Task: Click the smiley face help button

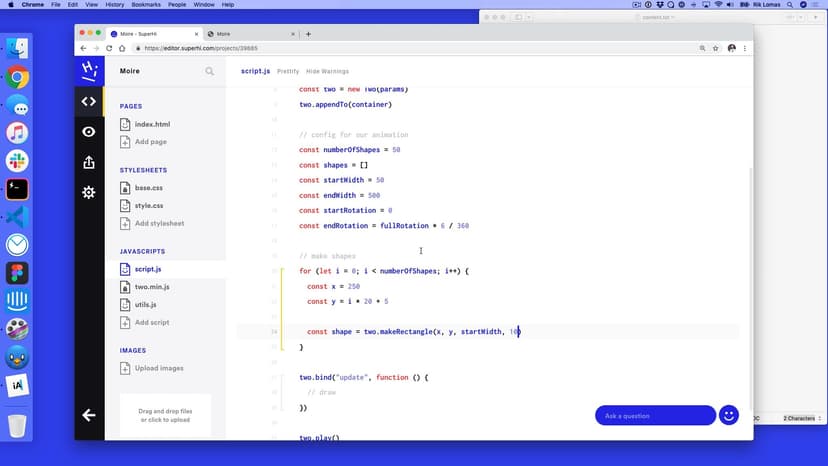Action: 729,415
